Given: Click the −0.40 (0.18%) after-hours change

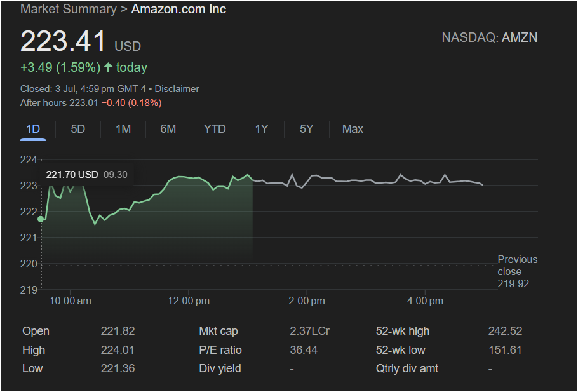Looking at the screenshot, I should 131,103.
